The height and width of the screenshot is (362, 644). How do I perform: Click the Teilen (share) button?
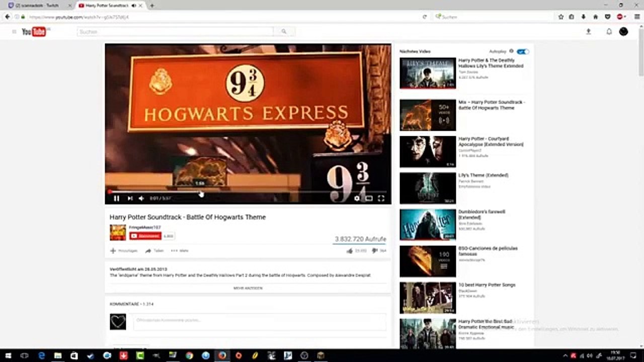click(x=154, y=250)
